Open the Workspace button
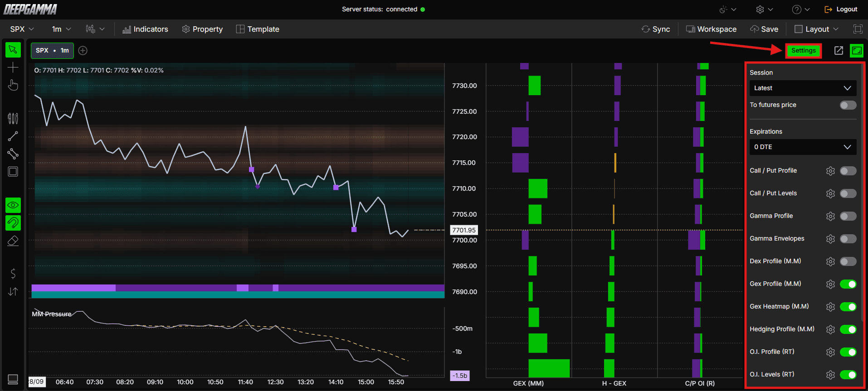868x391 pixels. tap(711, 29)
